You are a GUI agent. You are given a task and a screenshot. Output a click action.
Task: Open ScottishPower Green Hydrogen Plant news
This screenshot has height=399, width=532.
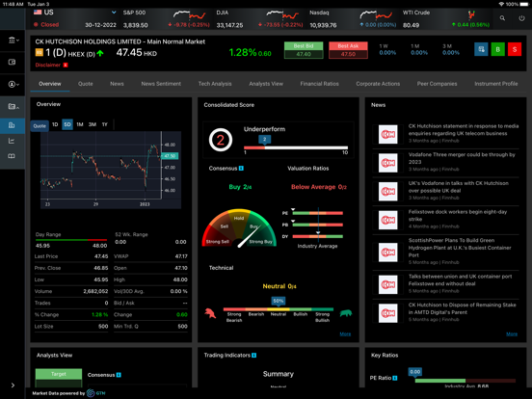pos(445,252)
